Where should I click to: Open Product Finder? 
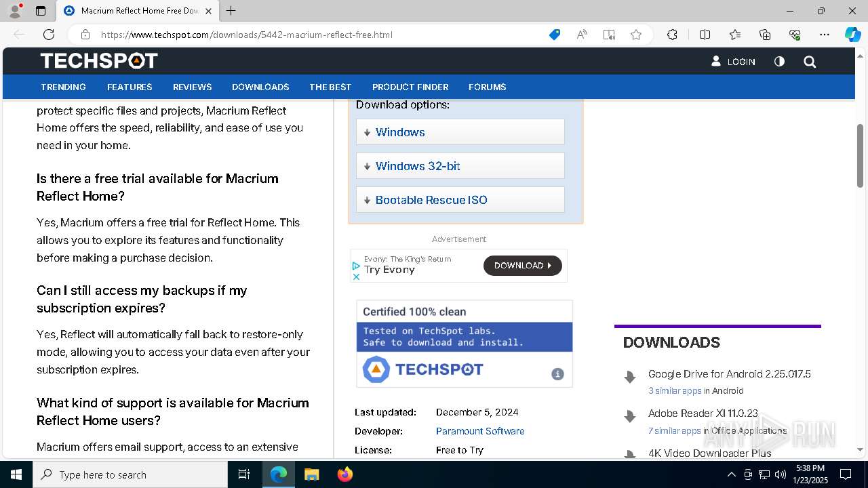[410, 87]
